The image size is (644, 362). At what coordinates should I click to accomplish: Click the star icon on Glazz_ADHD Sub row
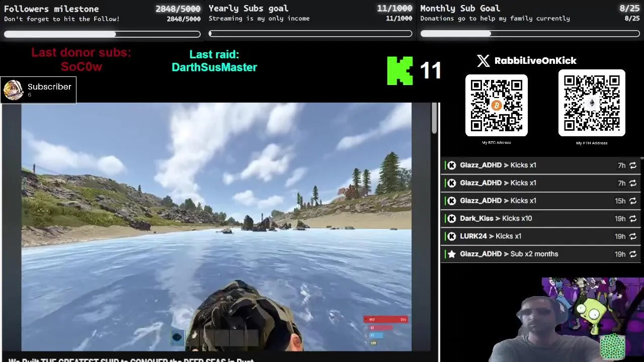click(452, 254)
